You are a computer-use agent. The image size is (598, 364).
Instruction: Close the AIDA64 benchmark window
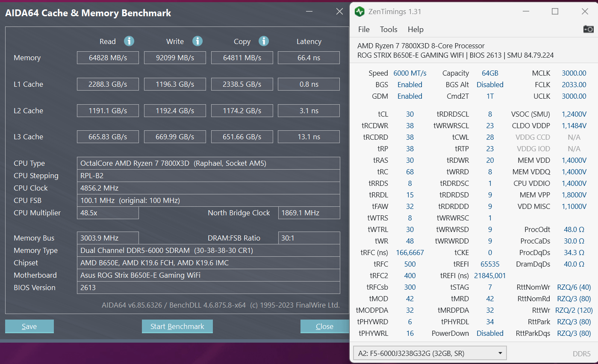(x=339, y=12)
